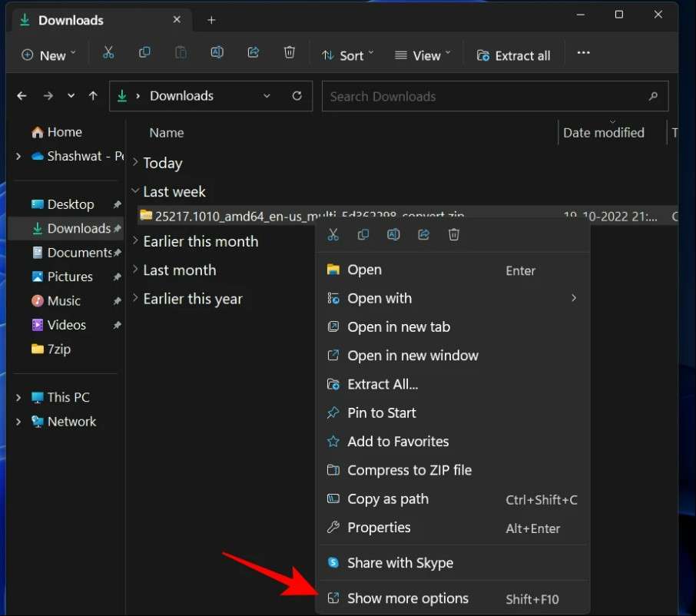Select the 25217.1010_amd64 zip file

coord(310,216)
